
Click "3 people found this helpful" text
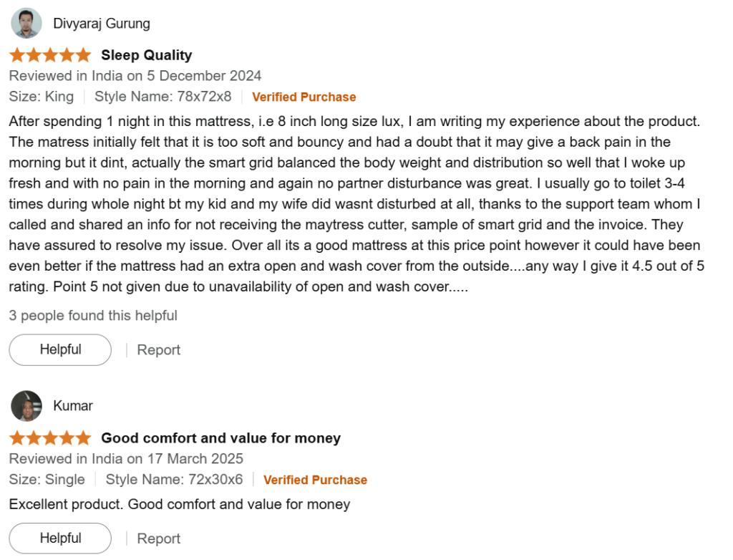click(x=93, y=316)
